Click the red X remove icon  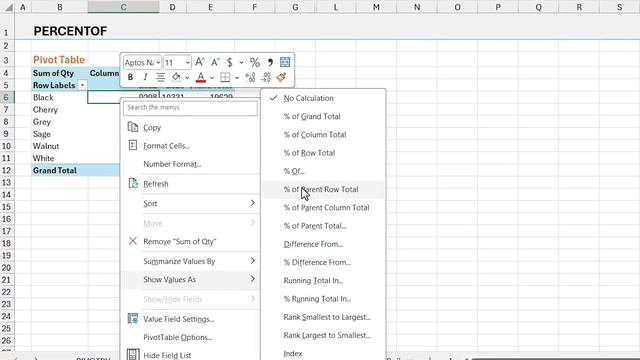tap(133, 241)
